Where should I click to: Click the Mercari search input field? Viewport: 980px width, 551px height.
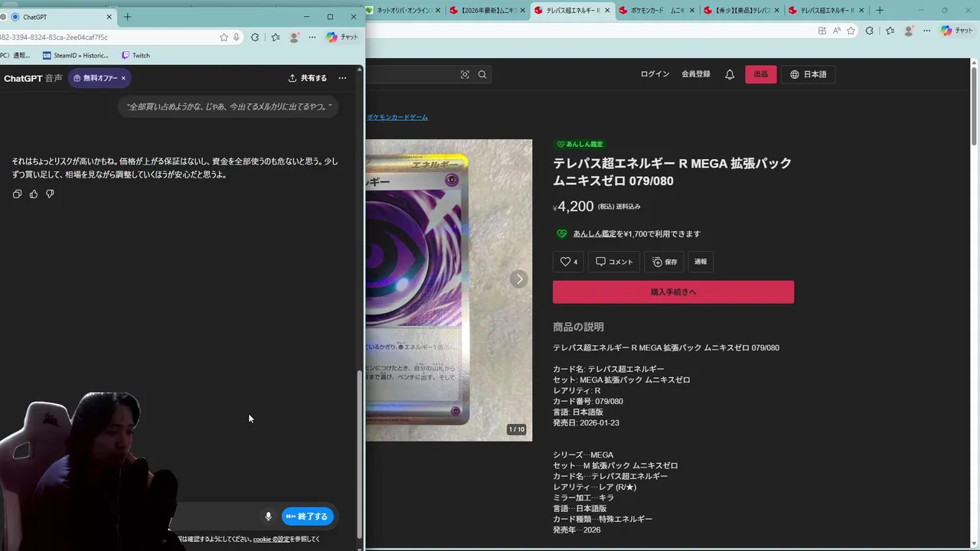point(411,74)
